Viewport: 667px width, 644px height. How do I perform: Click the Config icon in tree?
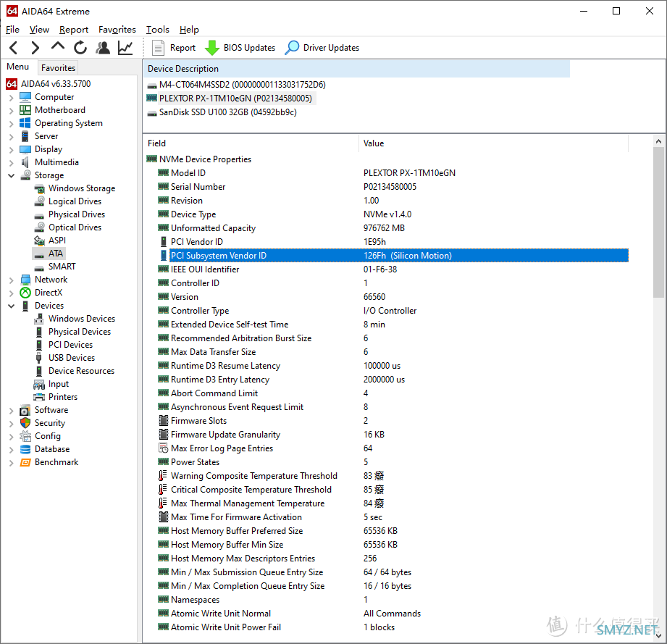25,436
